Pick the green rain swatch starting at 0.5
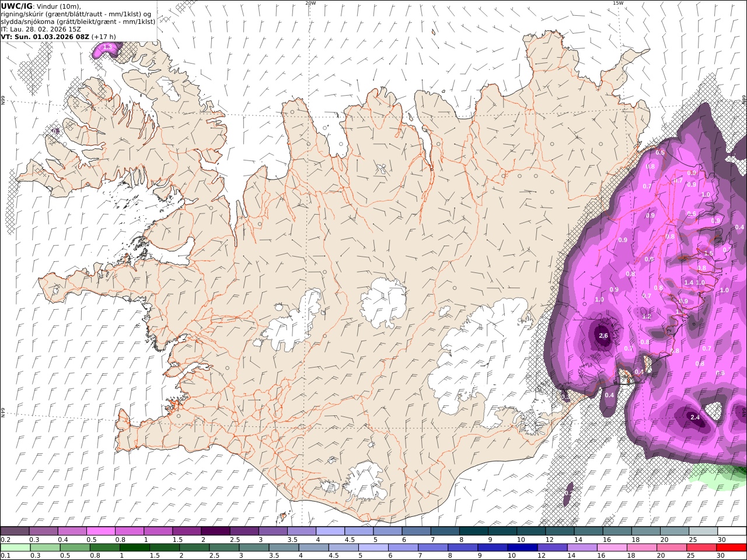The width and height of the screenshot is (747, 560). coord(75,548)
